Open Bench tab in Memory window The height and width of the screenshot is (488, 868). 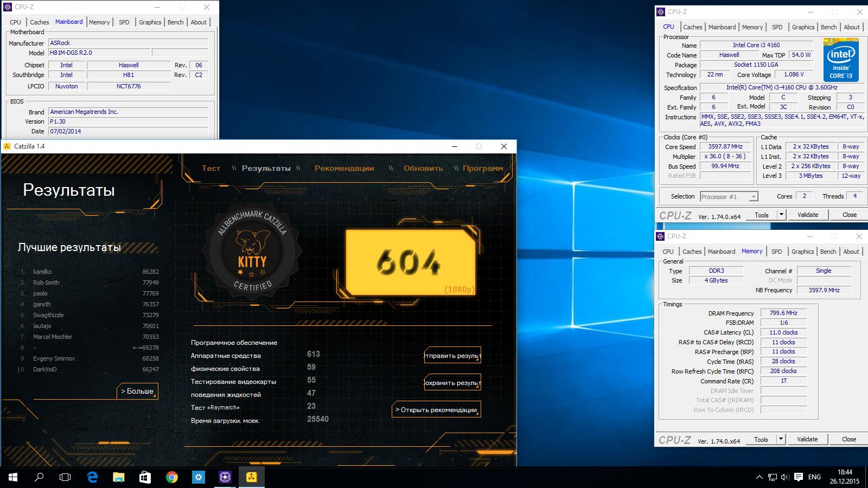click(x=828, y=252)
